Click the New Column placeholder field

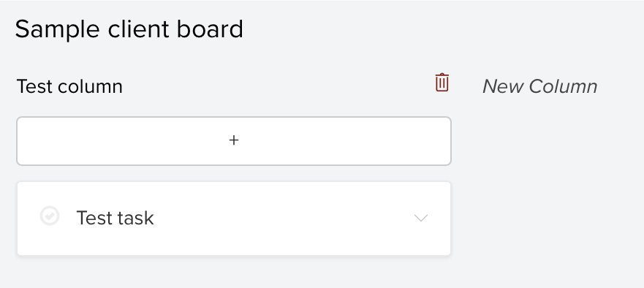pos(539,86)
